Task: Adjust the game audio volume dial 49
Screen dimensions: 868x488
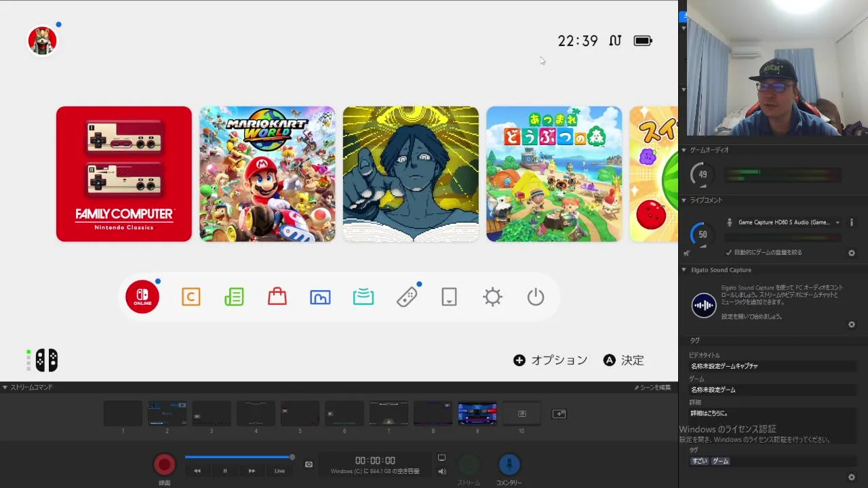Action: tap(703, 175)
